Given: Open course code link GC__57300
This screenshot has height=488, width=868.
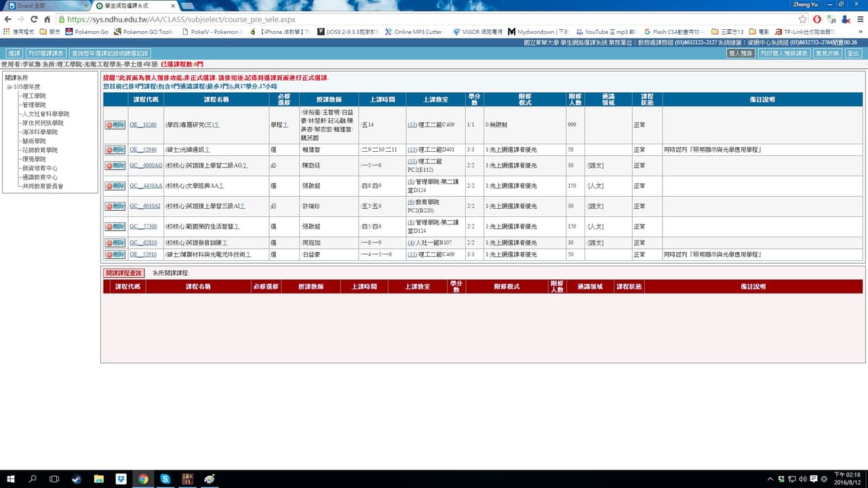Looking at the screenshot, I should 143,226.
